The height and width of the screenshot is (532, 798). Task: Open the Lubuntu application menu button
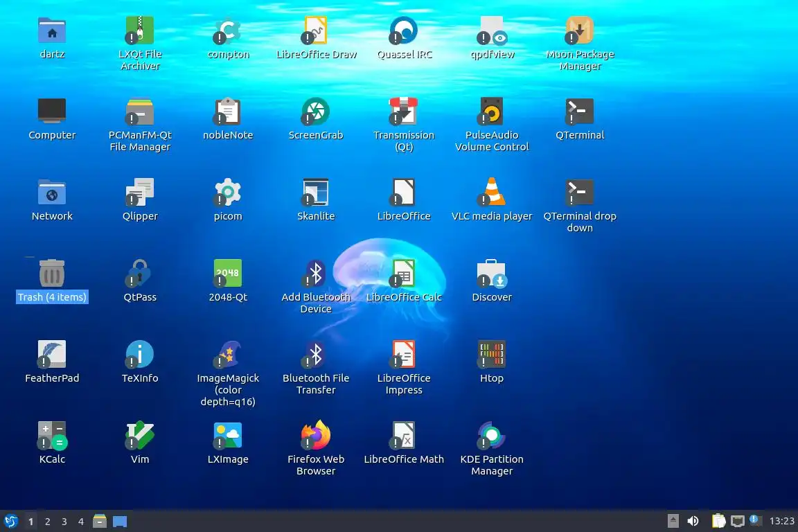10,522
